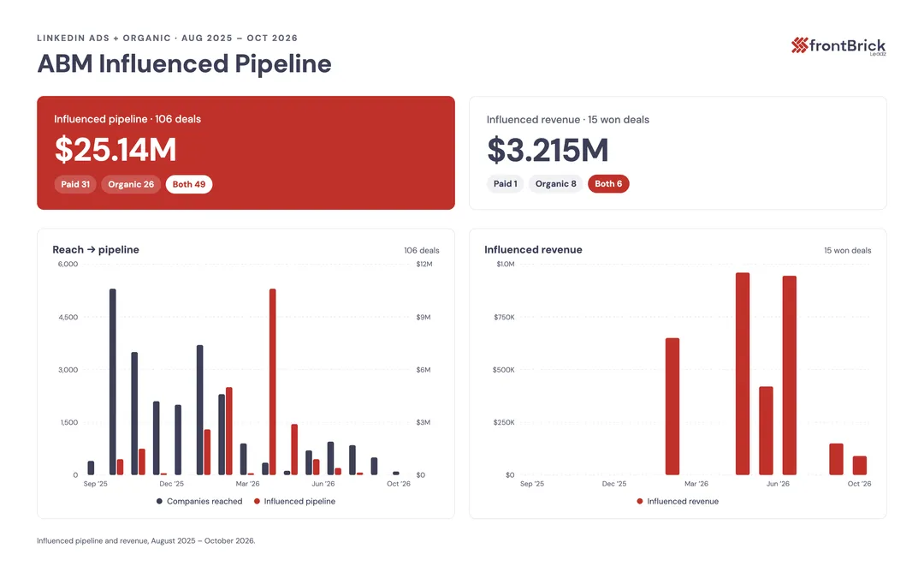Select the 'Both 6' pill

[x=608, y=184]
